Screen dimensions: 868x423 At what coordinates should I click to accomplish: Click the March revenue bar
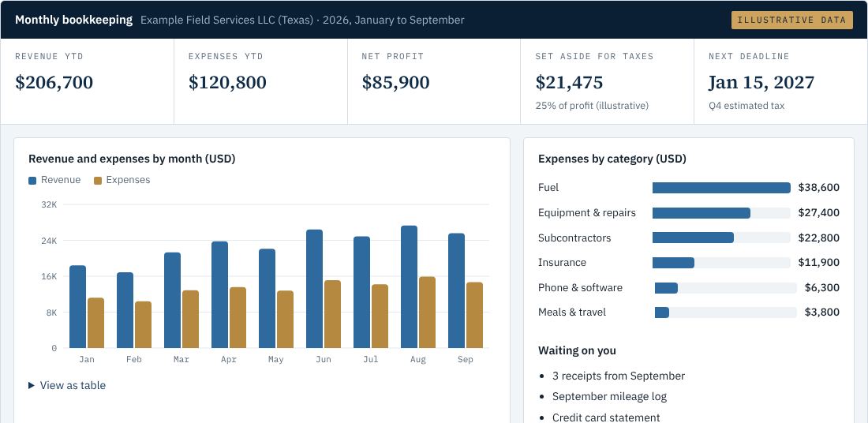click(172, 300)
